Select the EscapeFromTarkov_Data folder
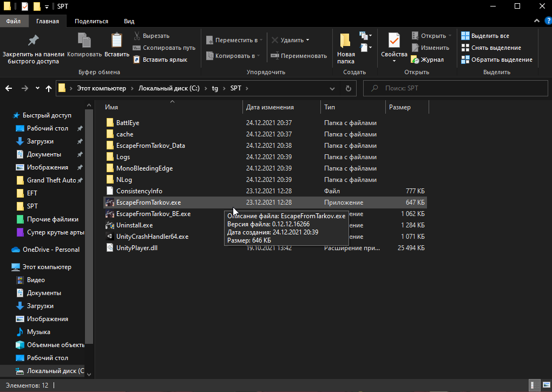552x392 pixels. (265, 146)
